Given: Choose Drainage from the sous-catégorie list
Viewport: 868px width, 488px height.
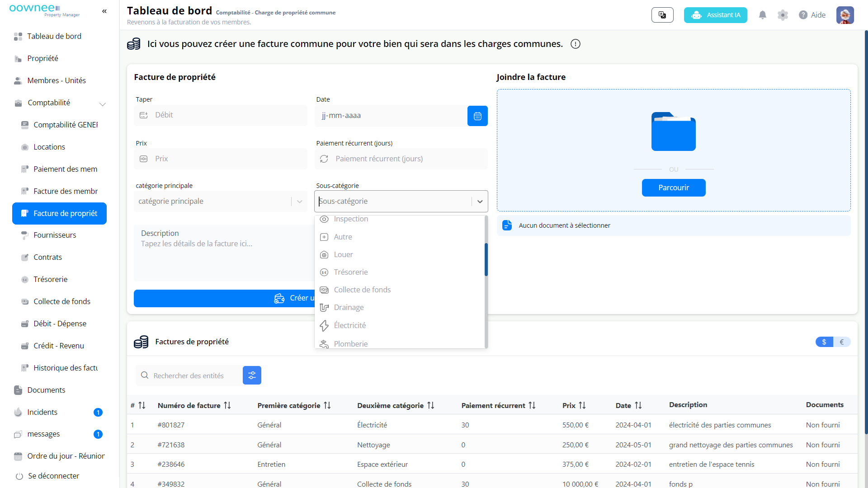Looking at the screenshot, I should point(400,307).
